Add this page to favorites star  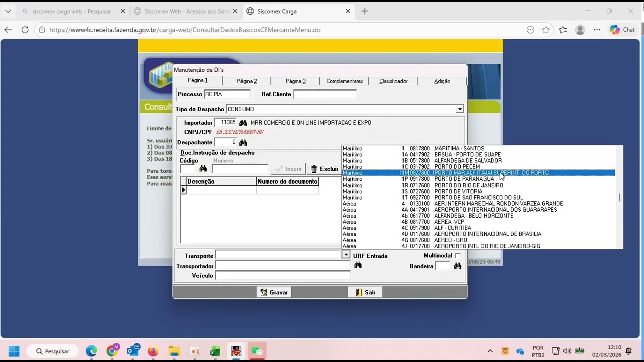click(546, 30)
